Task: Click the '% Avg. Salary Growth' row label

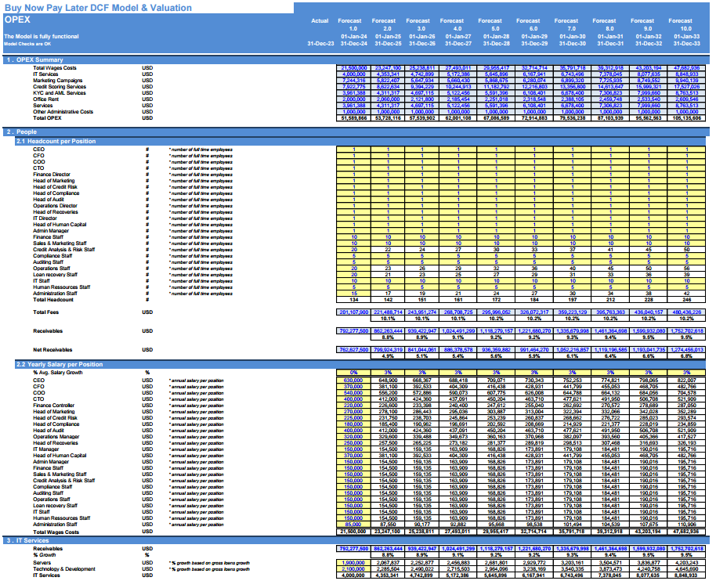Action: 57,373
